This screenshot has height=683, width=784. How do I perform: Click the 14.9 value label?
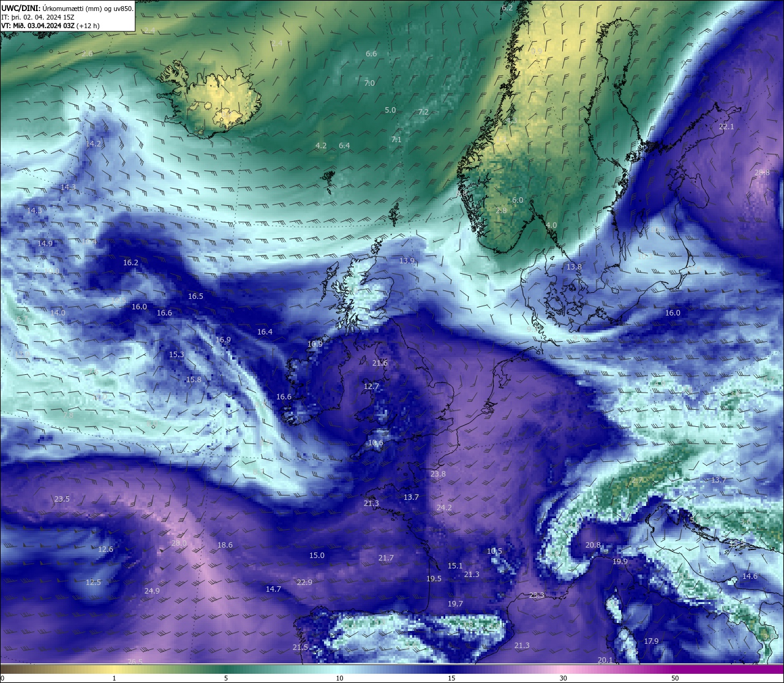pos(45,244)
